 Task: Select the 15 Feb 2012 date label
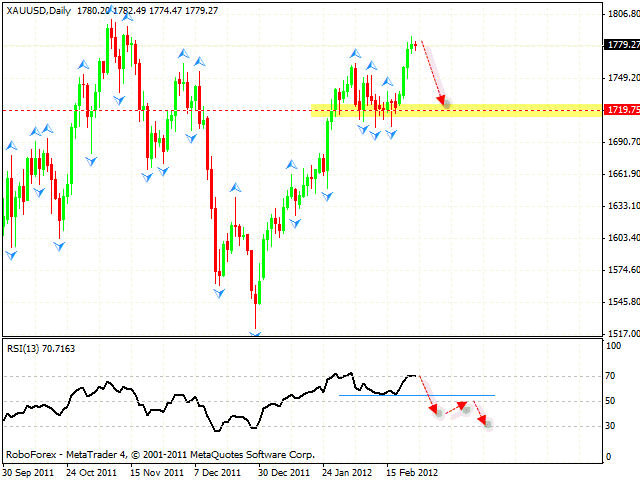(411, 471)
